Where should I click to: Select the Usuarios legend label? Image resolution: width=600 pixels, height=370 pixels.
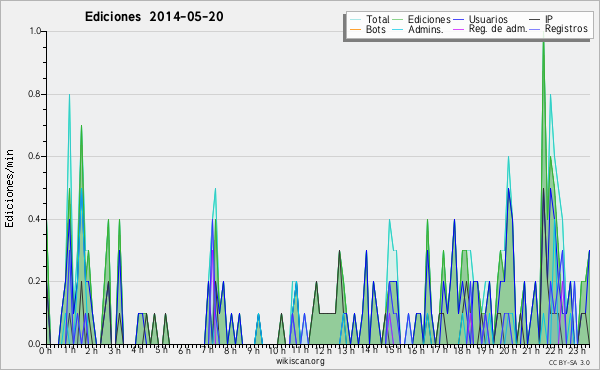[488, 19]
